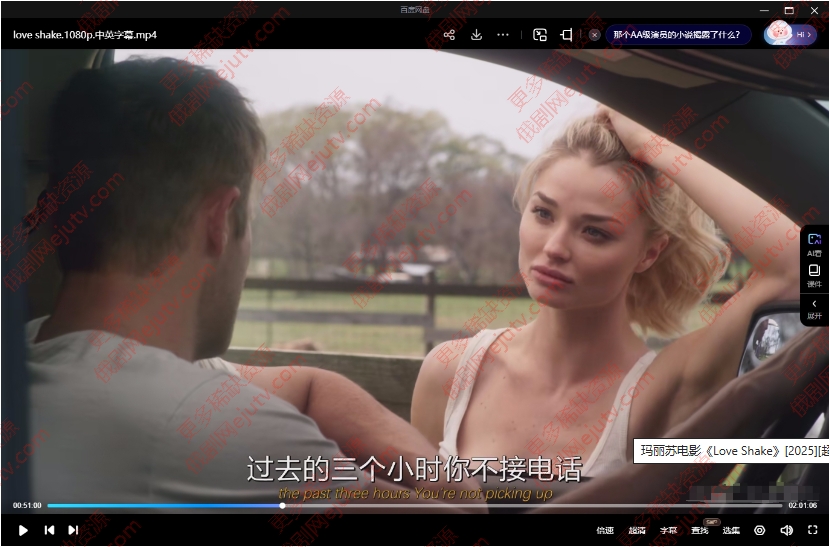Skip to the next video
This screenshot has height=547, width=829.
point(73,530)
